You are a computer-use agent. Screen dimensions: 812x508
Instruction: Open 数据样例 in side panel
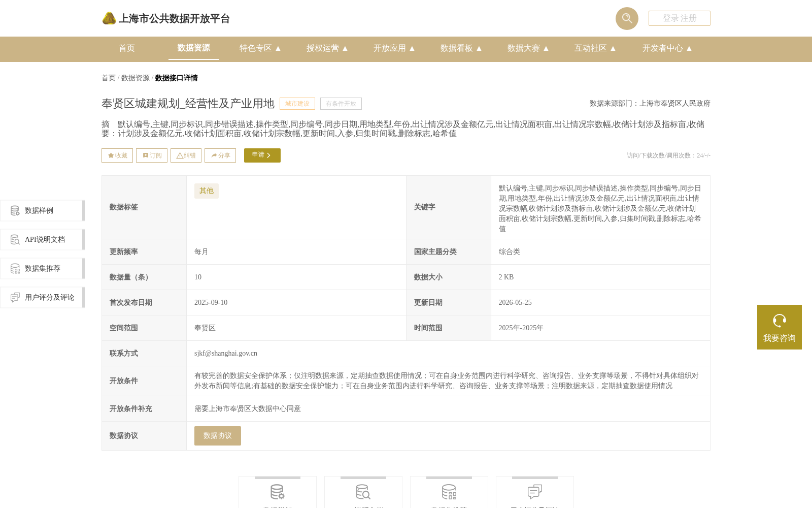[x=42, y=210]
